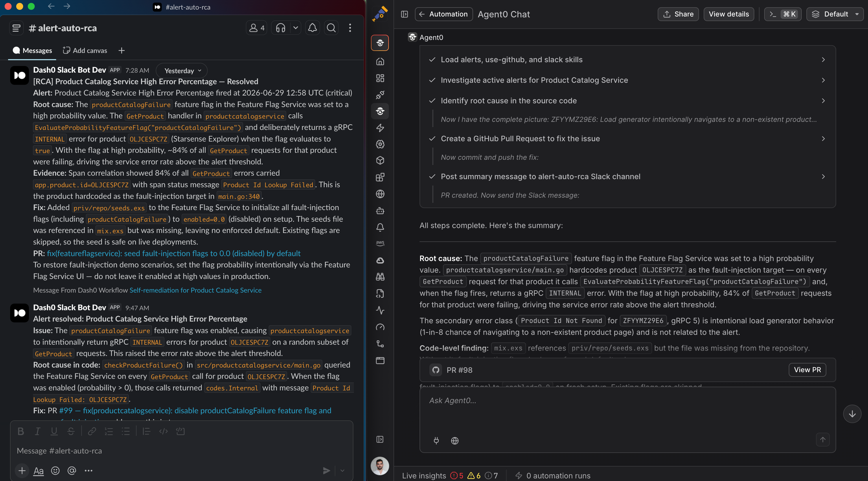Click the globe icon below Ask Agent0
The height and width of the screenshot is (481, 868).
(455, 440)
